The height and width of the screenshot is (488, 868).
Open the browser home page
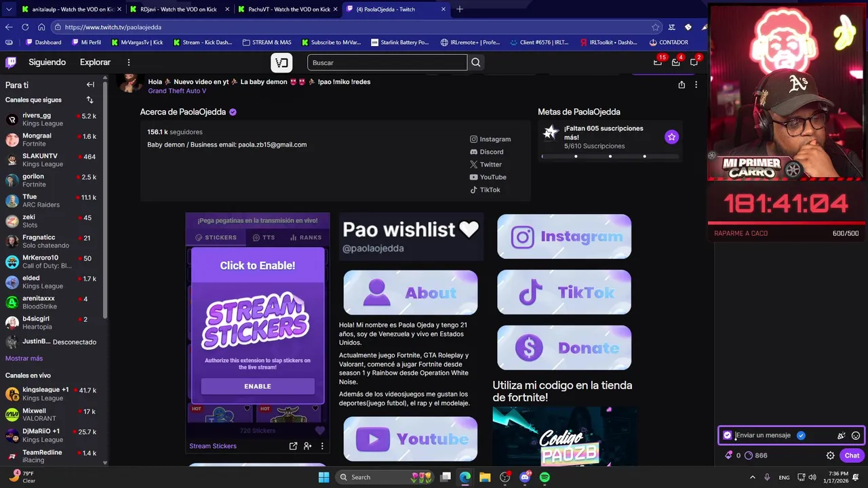pyautogui.click(x=41, y=27)
